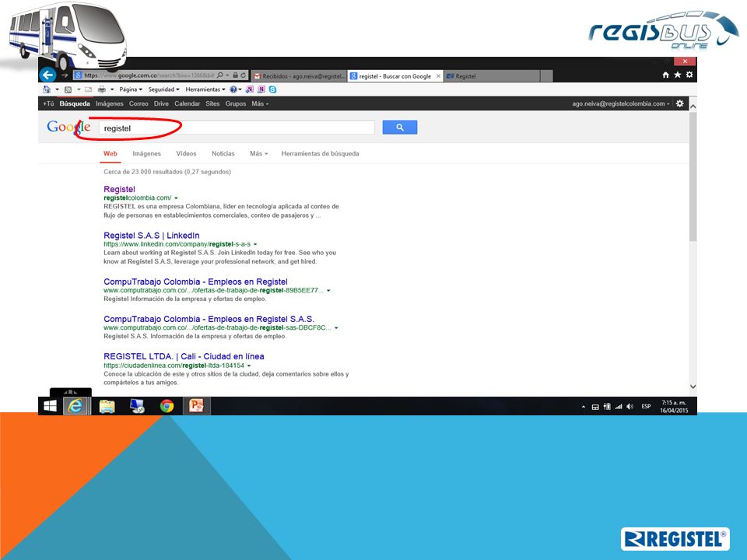This screenshot has width=747, height=560.
Task: Expand the Más dropdown in Google black bar
Action: [260, 103]
